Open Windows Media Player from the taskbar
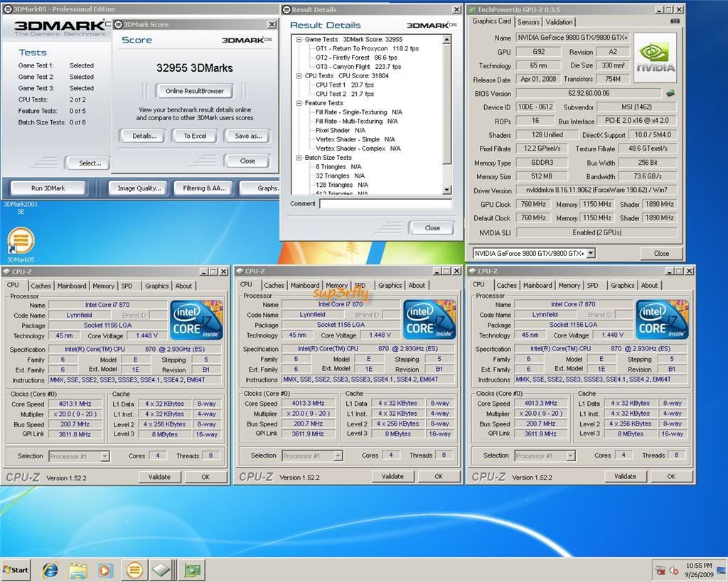Screen dimensions: 728x582 [x=106, y=569]
